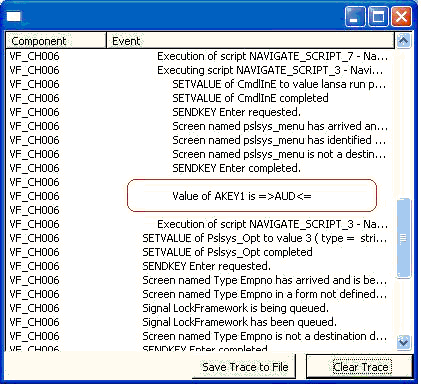
Task: Click the scrollbar down arrow
Action: (x=404, y=342)
